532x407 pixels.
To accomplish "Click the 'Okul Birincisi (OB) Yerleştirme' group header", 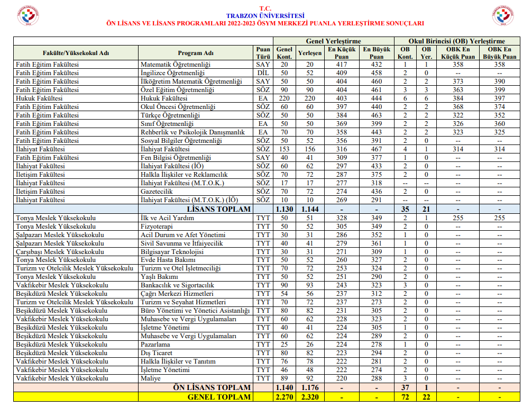I will pyautogui.click(x=457, y=41).
